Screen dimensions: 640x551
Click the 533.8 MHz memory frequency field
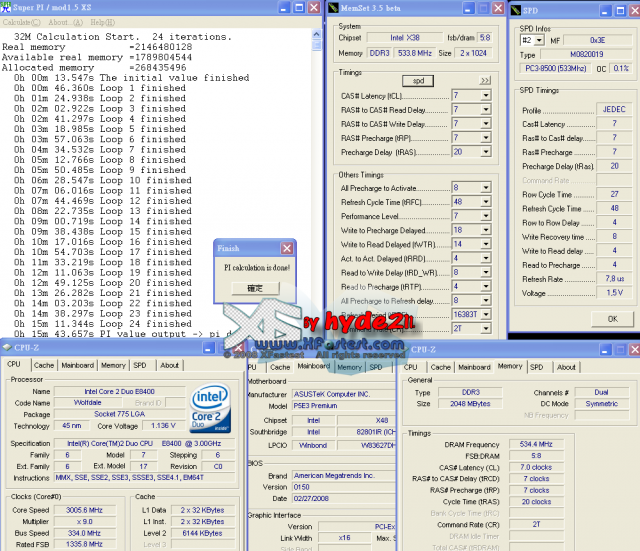pos(415,53)
